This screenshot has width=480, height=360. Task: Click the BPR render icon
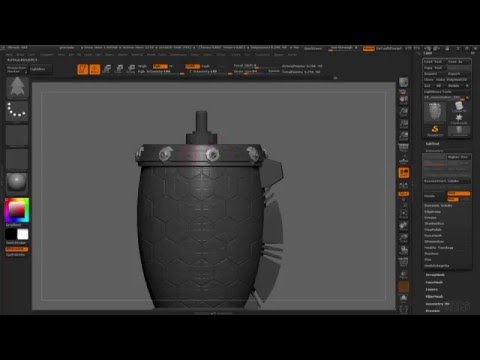coord(404,82)
